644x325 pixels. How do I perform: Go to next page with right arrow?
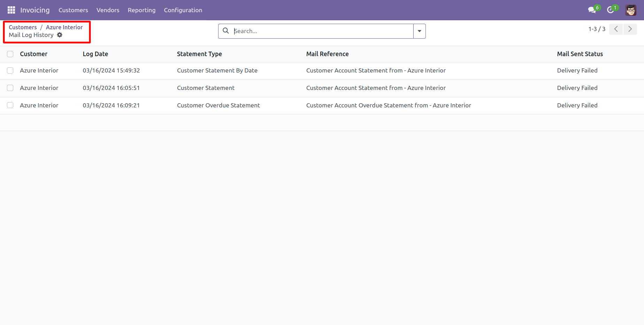tap(630, 29)
